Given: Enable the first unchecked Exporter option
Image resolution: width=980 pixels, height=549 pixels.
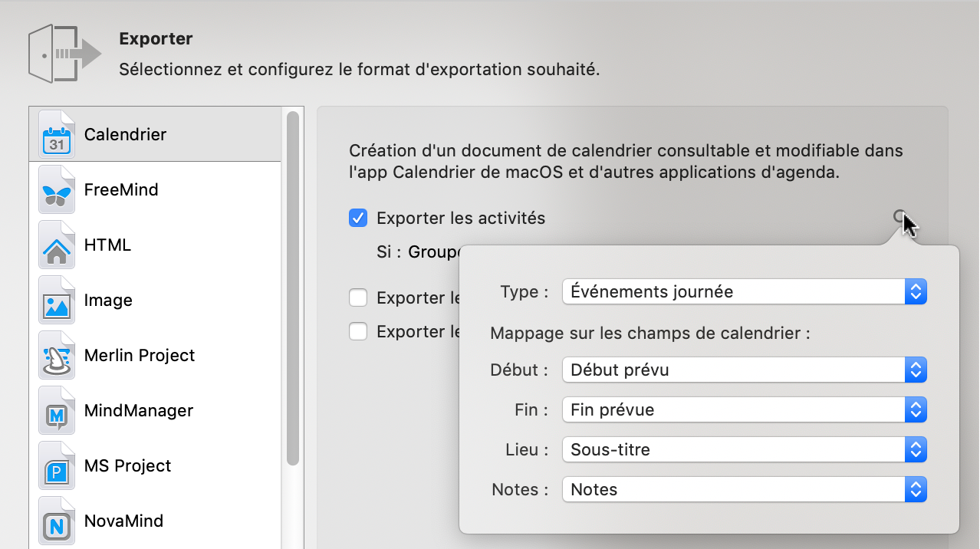Looking at the screenshot, I should (x=357, y=298).
